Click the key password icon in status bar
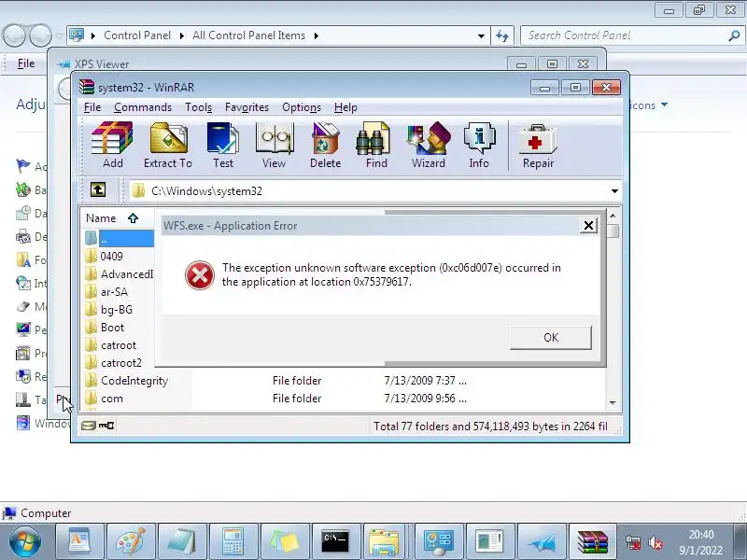 (x=106, y=426)
